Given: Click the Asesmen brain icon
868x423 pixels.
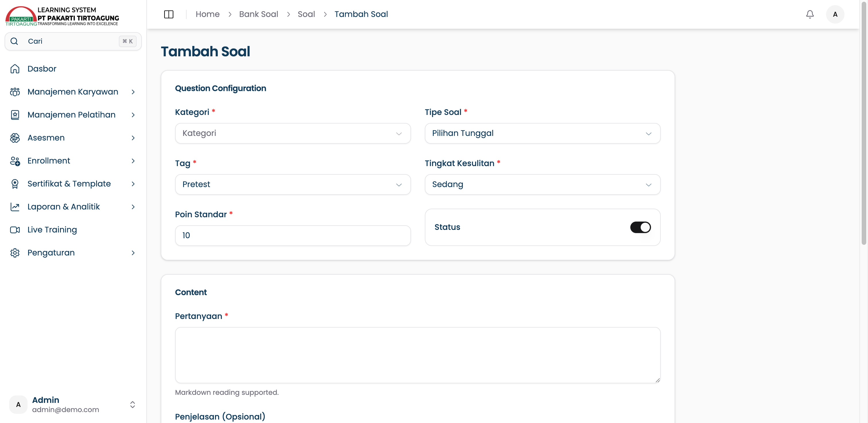Looking at the screenshot, I should tap(15, 138).
